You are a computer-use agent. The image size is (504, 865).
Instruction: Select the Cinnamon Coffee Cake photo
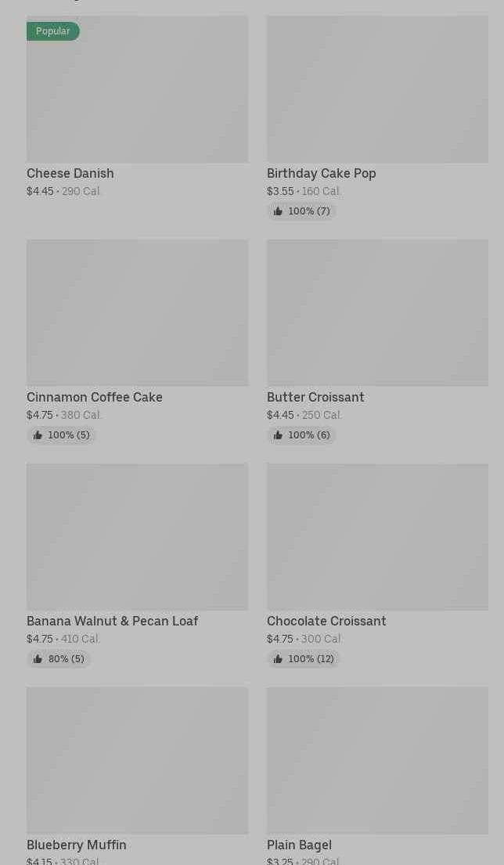tap(137, 313)
